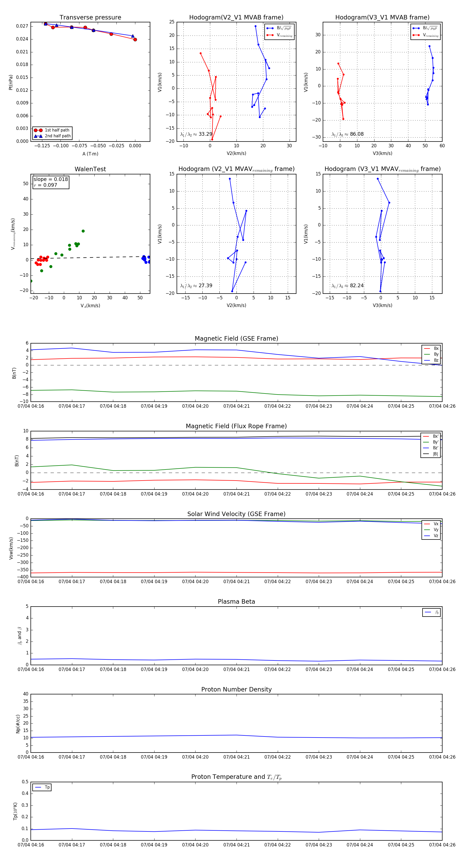This screenshot has height=868, width=473.
Task: Click the "By'" legend entry in Flux Rope plot
Action: pos(431,442)
